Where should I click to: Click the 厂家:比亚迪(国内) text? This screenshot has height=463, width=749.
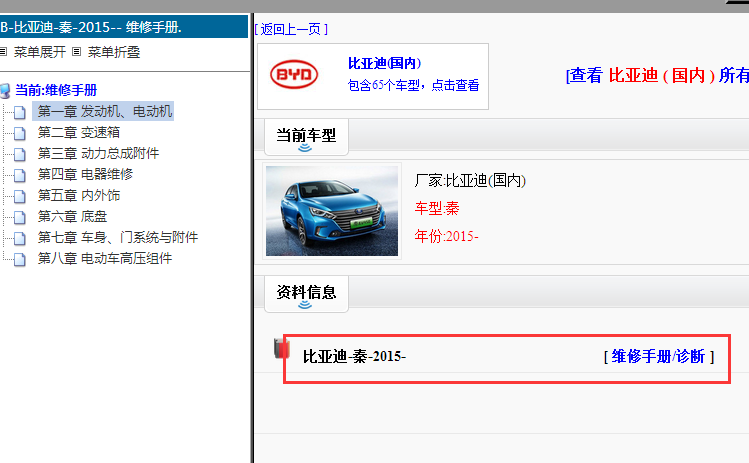tap(470, 181)
